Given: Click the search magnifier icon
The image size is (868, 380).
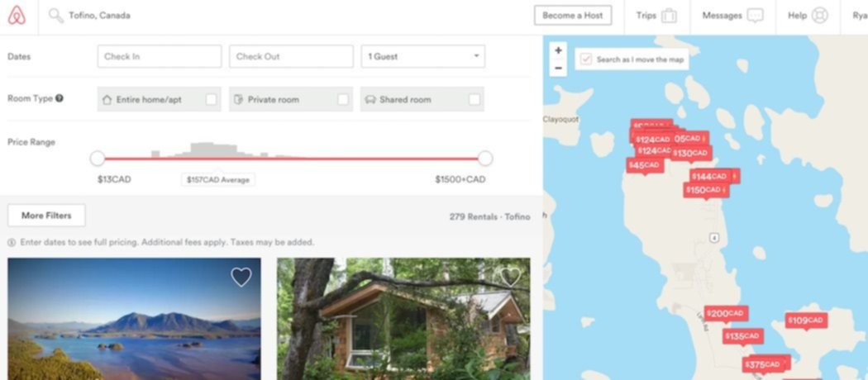Looking at the screenshot, I should (x=55, y=16).
